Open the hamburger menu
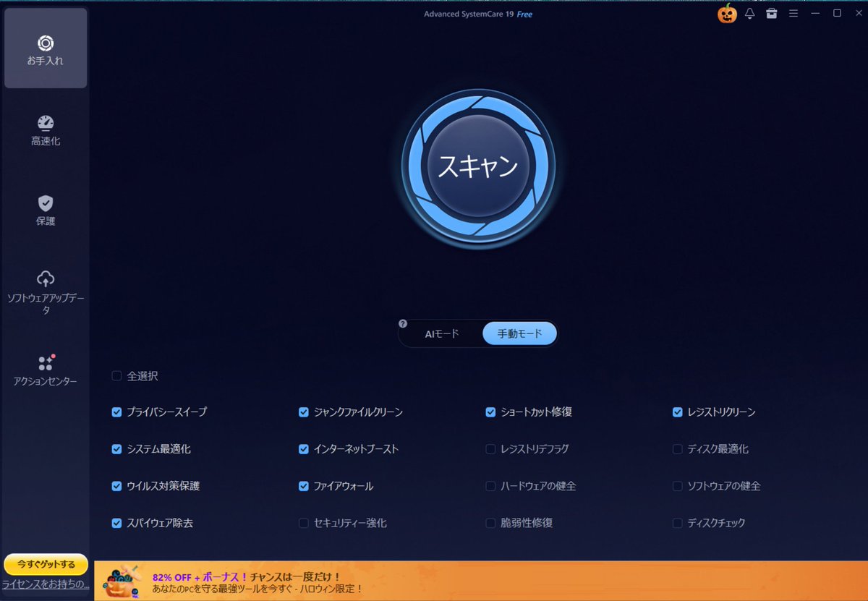This screenshot has height=601, width=868. pos(793,13)
